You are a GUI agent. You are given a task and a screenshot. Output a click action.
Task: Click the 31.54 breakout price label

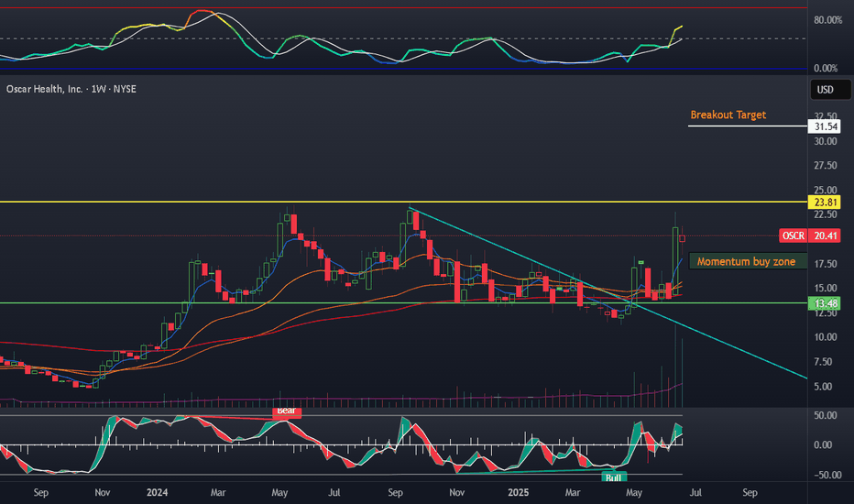825,126
